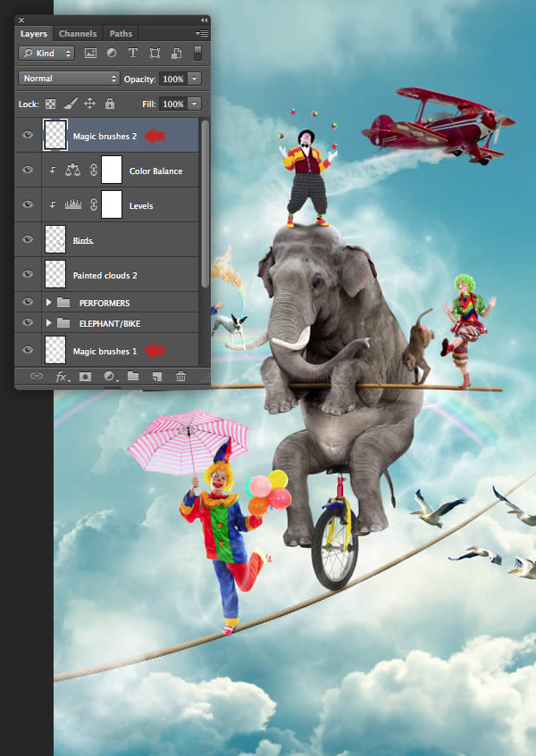Click the Levels histogram adjustment icon
The image size is (536, 756).
[73, 204]
